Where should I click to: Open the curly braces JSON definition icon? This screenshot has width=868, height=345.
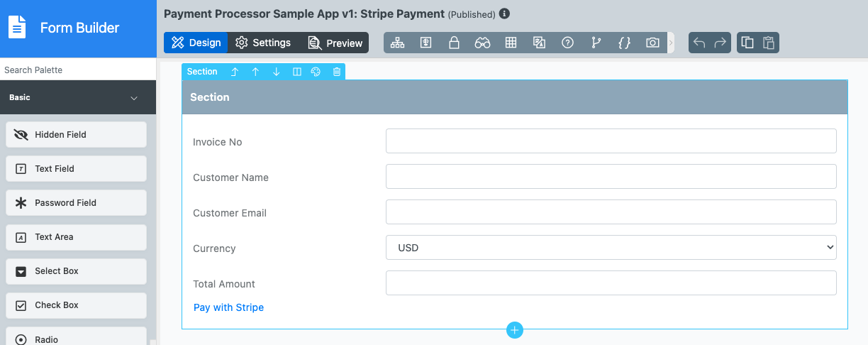coord(624,43)
